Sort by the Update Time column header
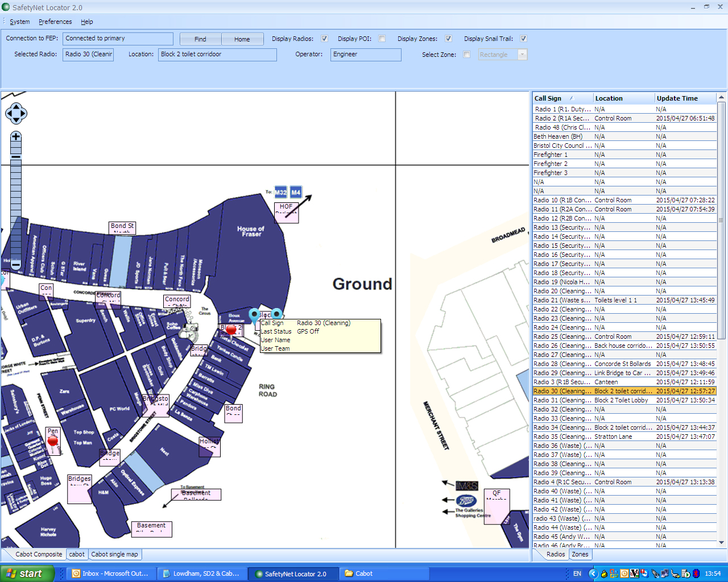Image resolution: width=728 pixels, height=582 pixels. coord(685,98)
